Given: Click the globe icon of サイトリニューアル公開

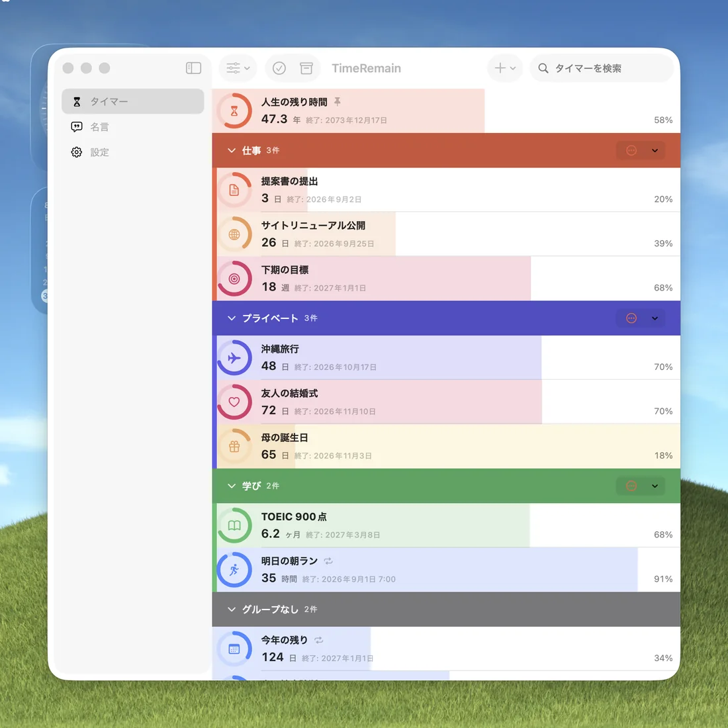Looking at the screenshot, I should point(234,234).
